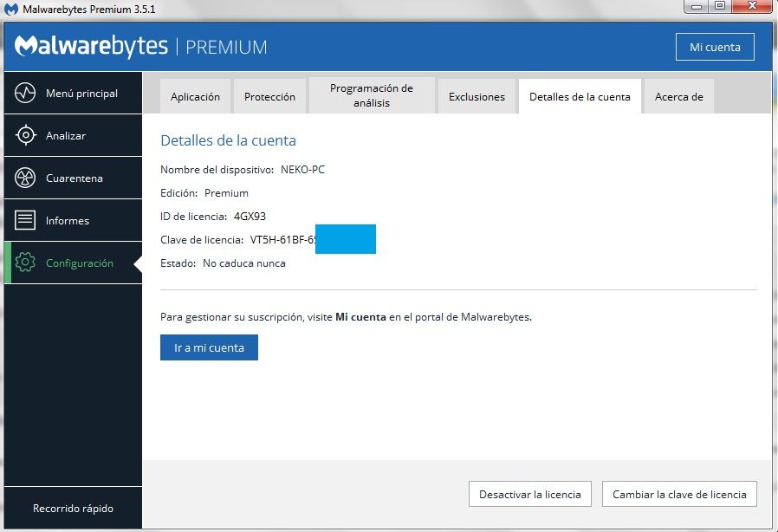Open the Acerca de tab
This screenshot has width=778, height=532.
[x=679, y=97]
